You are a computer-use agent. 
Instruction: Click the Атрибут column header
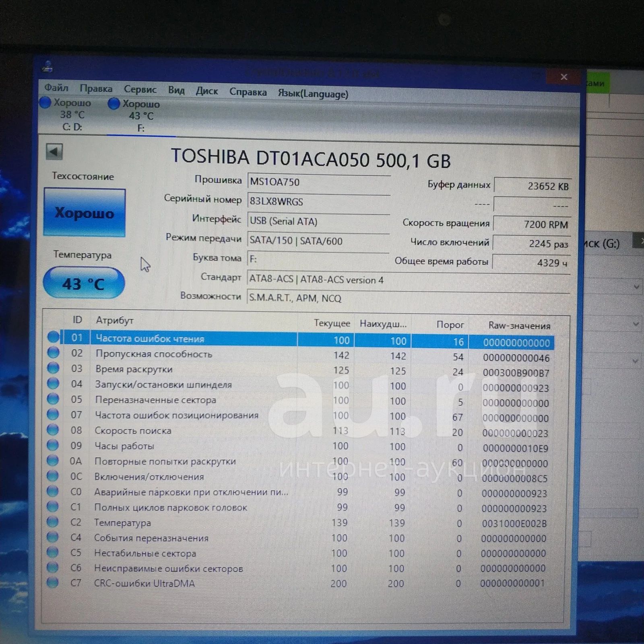(114, 320)
